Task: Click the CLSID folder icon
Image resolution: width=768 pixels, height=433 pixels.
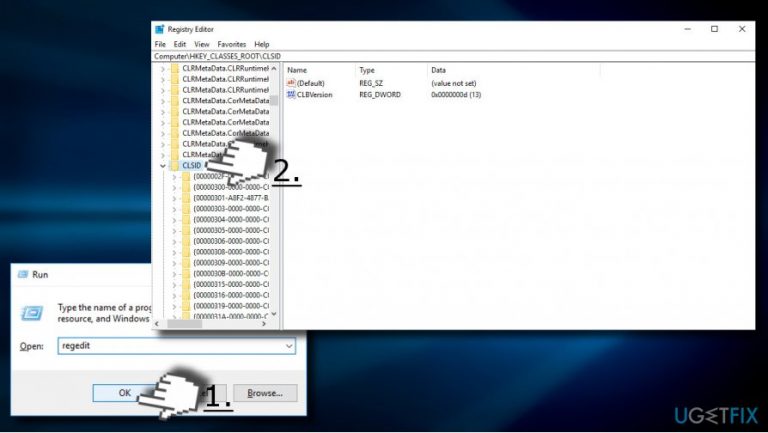Action: point(174,165)
